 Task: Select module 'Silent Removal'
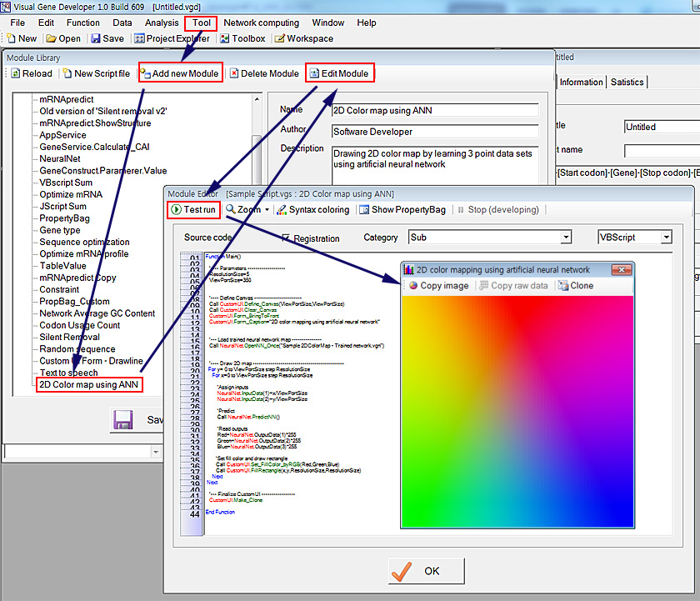point(69,337)
